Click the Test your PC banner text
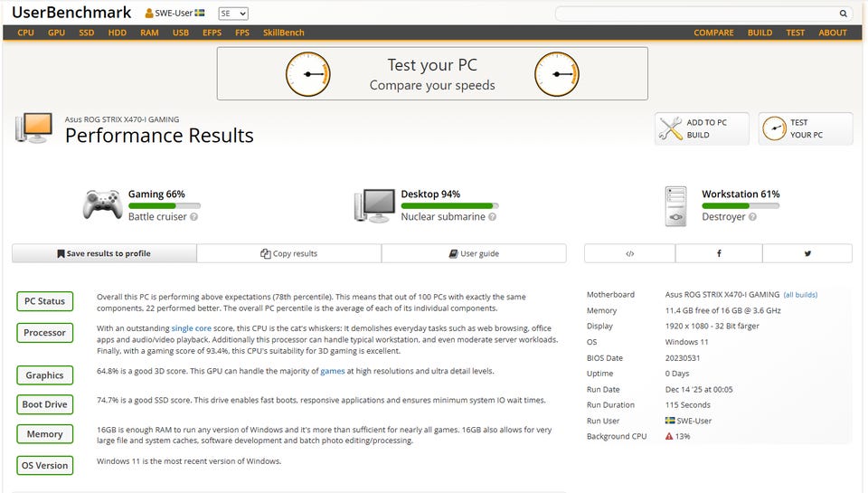868x493 pixels. (x=432, y=65)
